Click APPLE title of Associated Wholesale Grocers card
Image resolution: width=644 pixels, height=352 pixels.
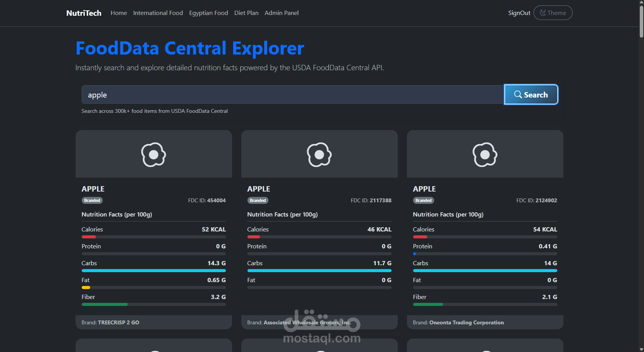(259, 189)
